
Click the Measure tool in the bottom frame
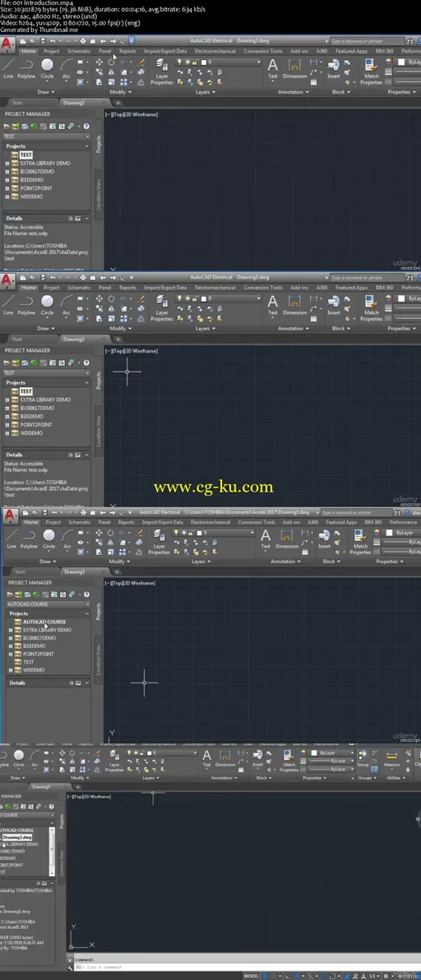pos(391,758)
